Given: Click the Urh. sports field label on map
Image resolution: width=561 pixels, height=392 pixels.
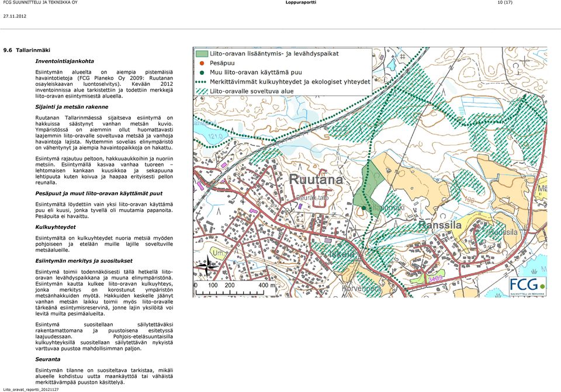Looking at the screenshot, I should point(218,253).
